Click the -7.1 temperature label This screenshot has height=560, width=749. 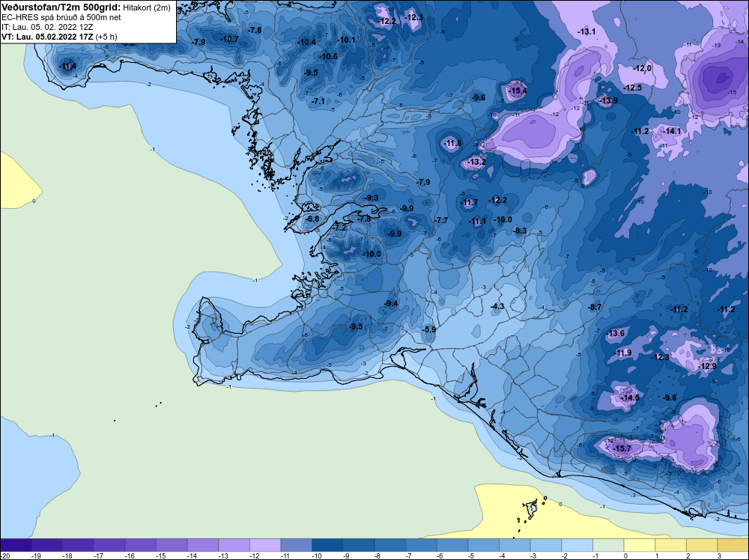(318, 101)
